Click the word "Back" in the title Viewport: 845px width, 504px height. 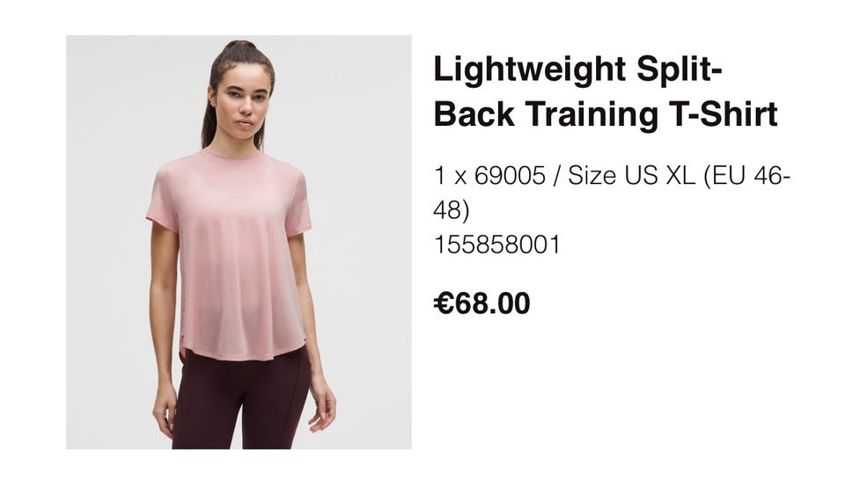tap(474, 114)
